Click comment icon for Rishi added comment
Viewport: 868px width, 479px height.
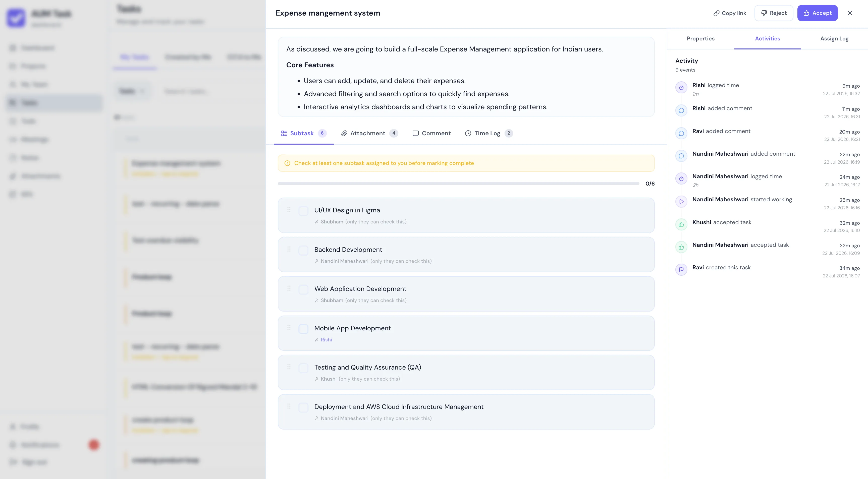coord(681,110)
